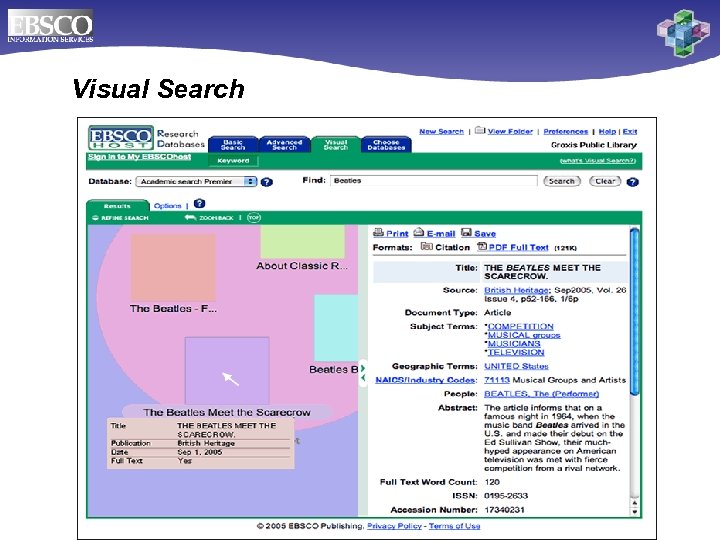Open the MUSICIANS subject term

tap(514, 343)
